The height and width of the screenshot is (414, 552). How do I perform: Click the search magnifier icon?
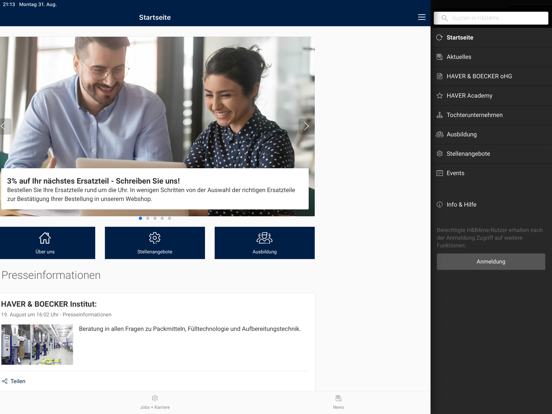[x=444, y=18]
